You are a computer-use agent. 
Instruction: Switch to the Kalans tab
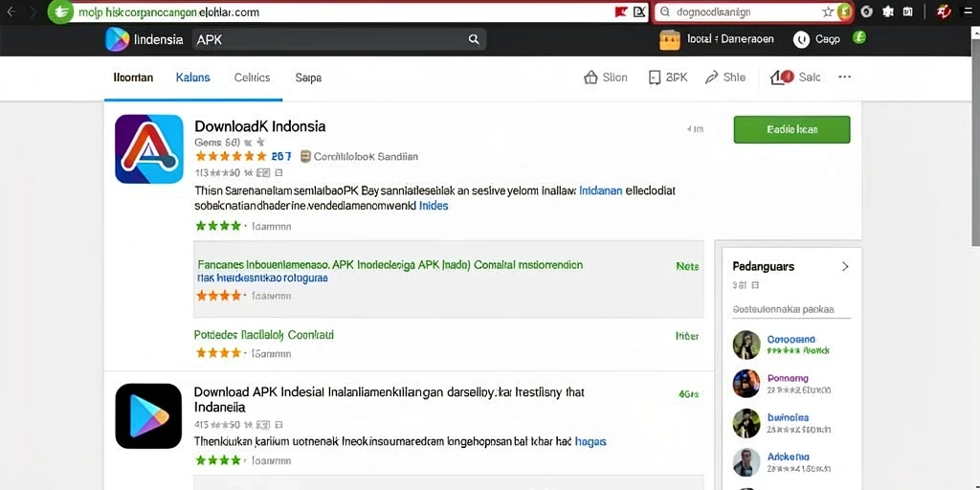[x=193, y=78]
